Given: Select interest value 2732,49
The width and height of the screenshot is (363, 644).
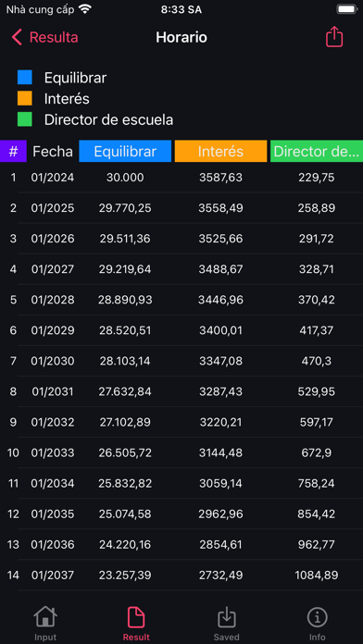Looking at the screenshot, I should point(220,576).
